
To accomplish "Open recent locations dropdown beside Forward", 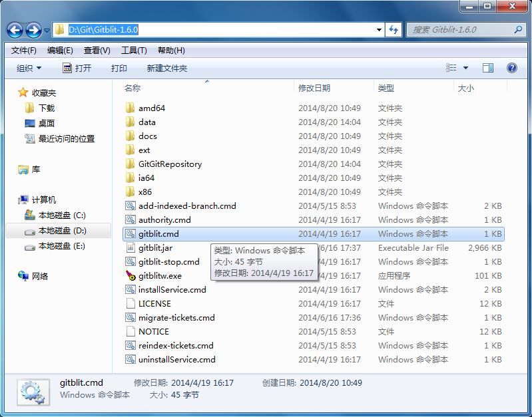I will pos(47,31).
